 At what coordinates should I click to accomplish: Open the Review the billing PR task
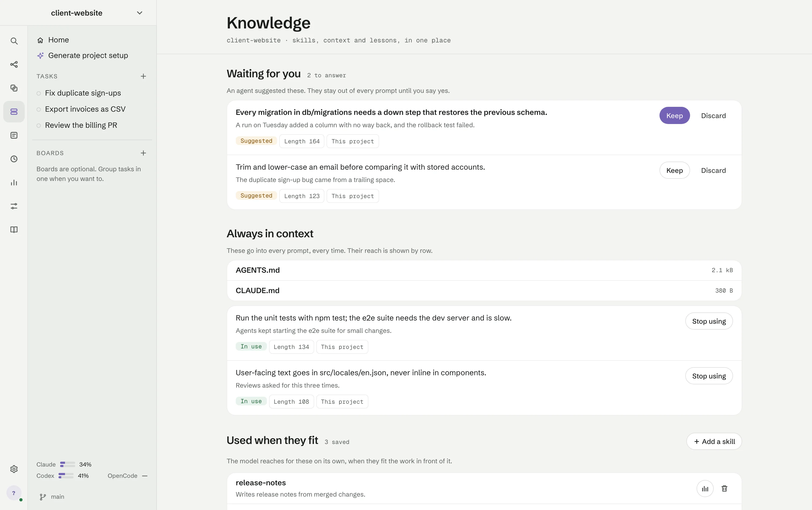[81, 125]
